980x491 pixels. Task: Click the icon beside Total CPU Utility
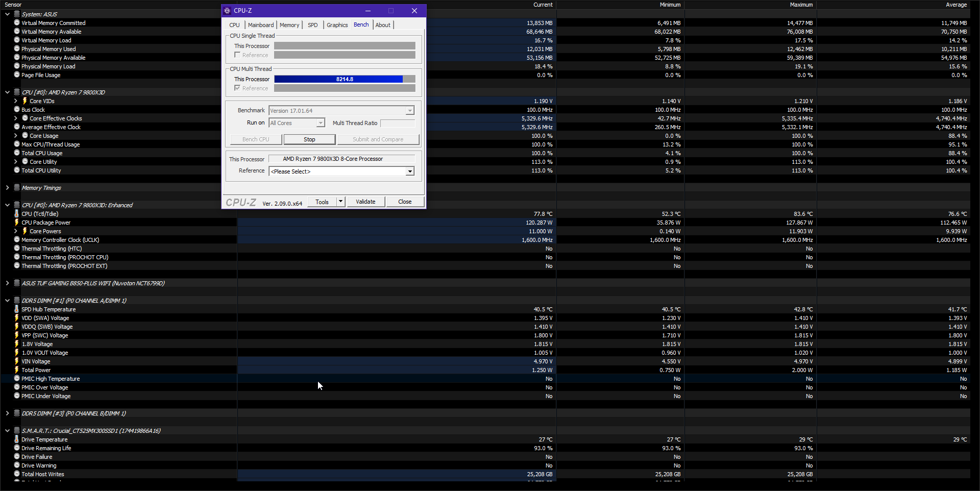pos(17,170)
